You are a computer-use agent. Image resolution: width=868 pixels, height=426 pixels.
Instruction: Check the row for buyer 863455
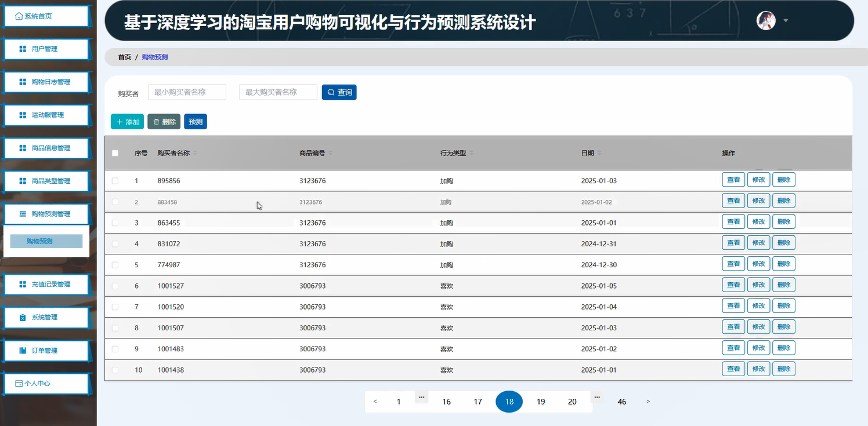pos(115,223)
